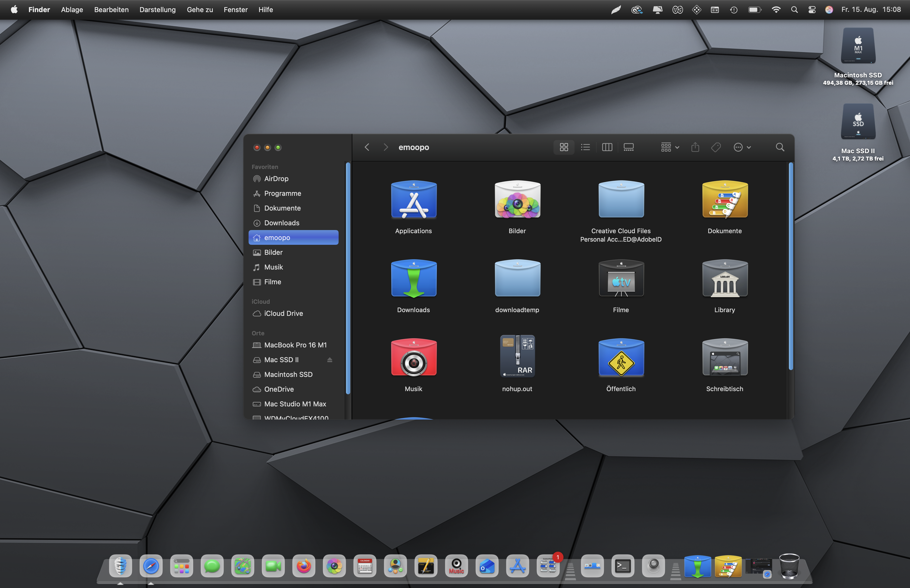The height and width of the screenshot is (588, 910).
Task: Select the Musik folder icon
Action: (414, 358)
